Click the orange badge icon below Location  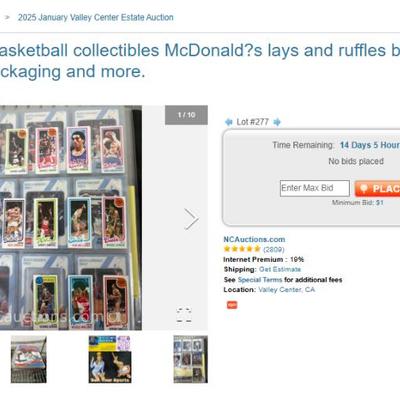pyautogui.click(x=232, y=305)
